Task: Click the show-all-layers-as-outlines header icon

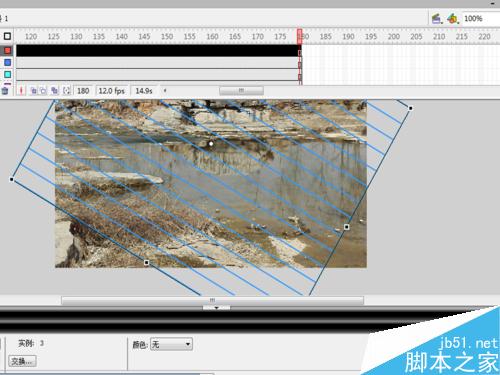Action: click(7, 36)
